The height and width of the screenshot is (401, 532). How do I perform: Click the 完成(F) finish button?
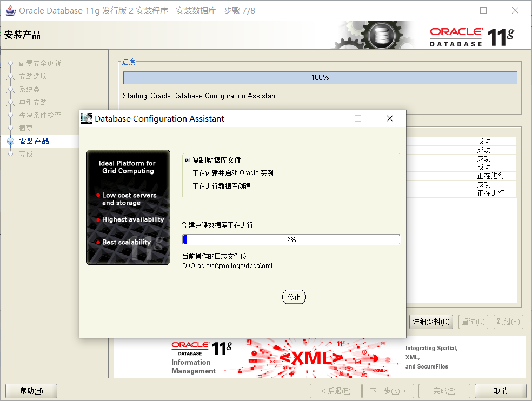(444, 391)
